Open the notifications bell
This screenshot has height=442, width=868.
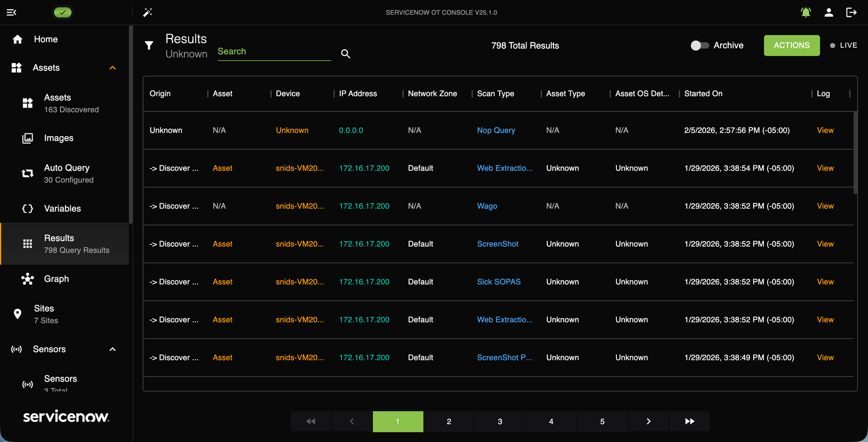click(806, 12)
